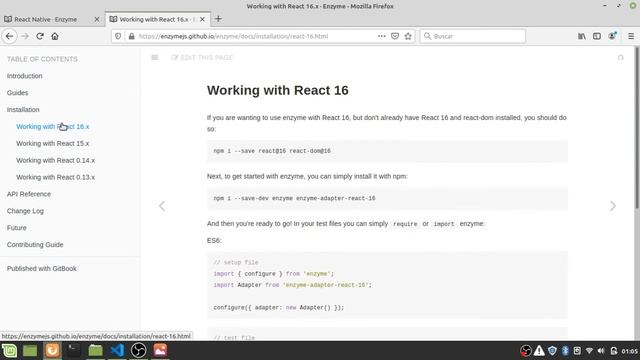The height and width of the screenshot is (360, 640).
Task: Close the React Native Enzyme tab
Action: click(97, 19)
